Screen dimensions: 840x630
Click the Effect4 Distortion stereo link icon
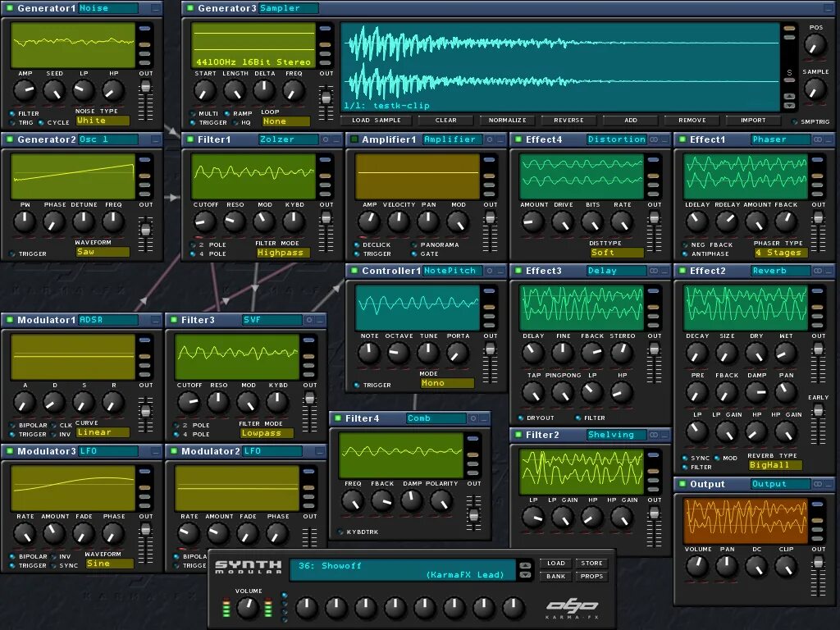coord(654,139)
